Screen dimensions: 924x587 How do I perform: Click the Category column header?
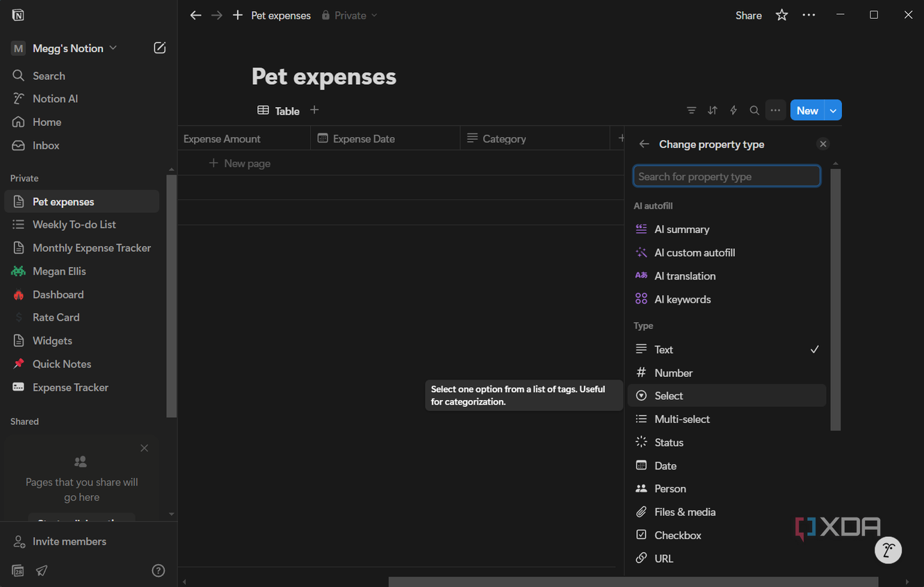[x=535, y=138]
